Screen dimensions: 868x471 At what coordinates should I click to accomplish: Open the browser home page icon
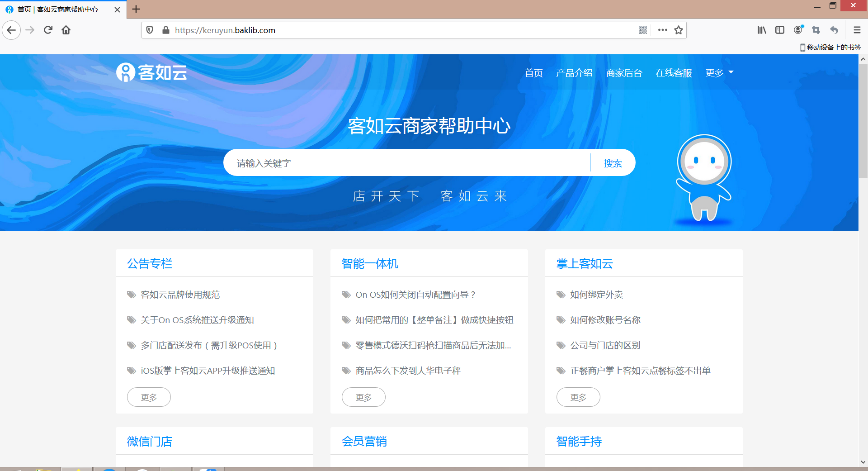coord(66,30)
